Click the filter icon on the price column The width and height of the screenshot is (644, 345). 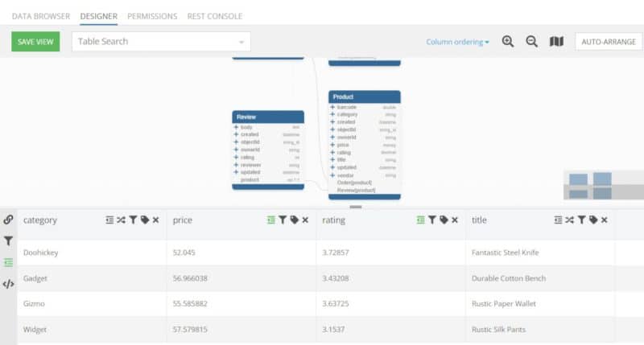(283, 220)
